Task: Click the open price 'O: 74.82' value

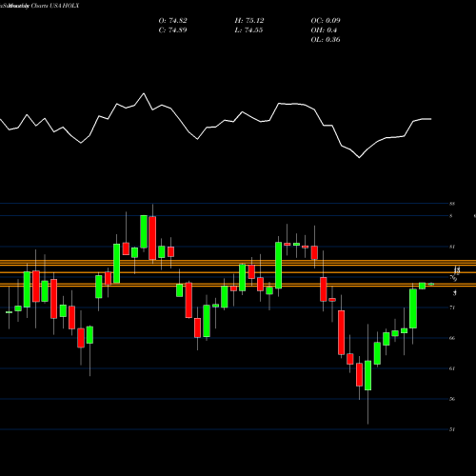Action: tap(172, 21)
